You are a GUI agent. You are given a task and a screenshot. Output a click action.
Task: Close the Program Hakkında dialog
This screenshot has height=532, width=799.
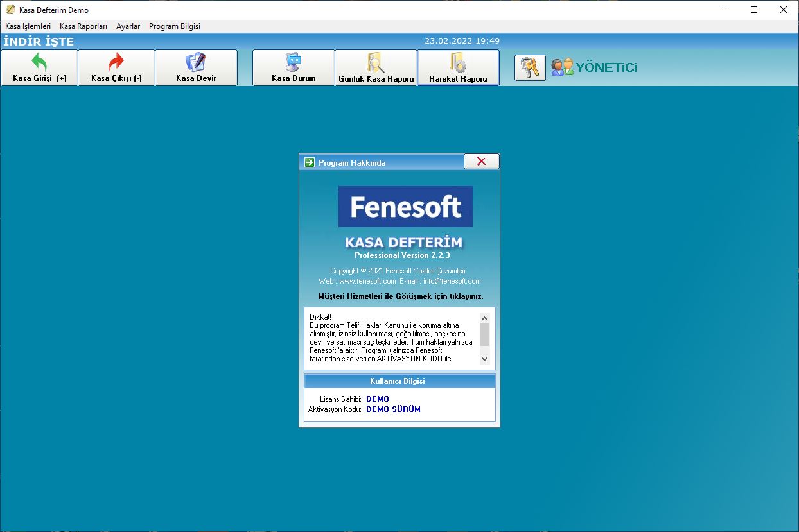pyautogui.click(x=481, y=162)
